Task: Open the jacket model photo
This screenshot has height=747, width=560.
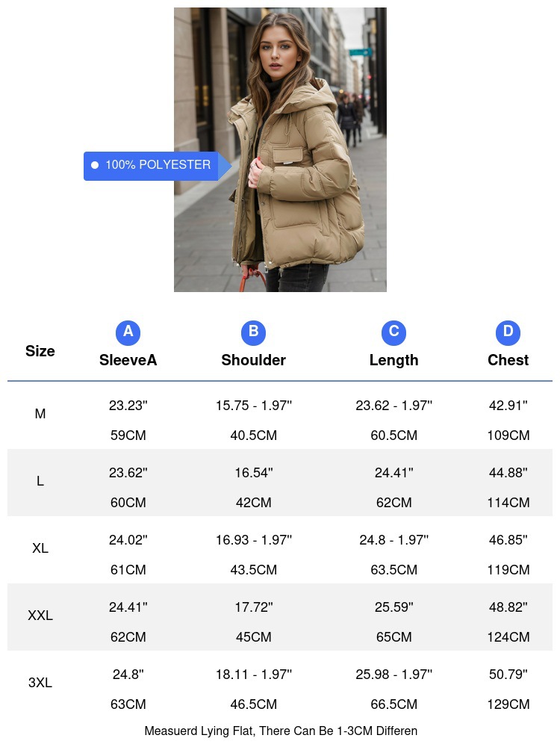Action: [280, 149]
